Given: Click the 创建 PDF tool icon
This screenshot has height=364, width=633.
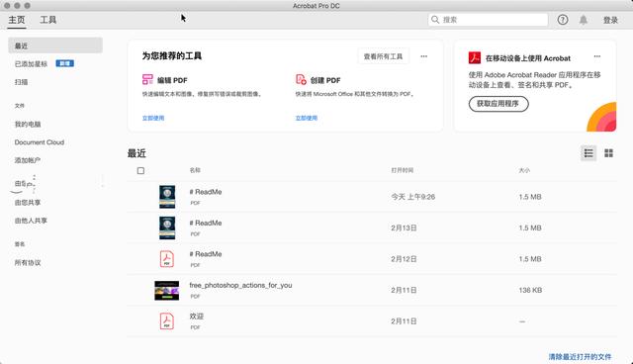Looking at the screenshot, I should (x=301, y=79).
